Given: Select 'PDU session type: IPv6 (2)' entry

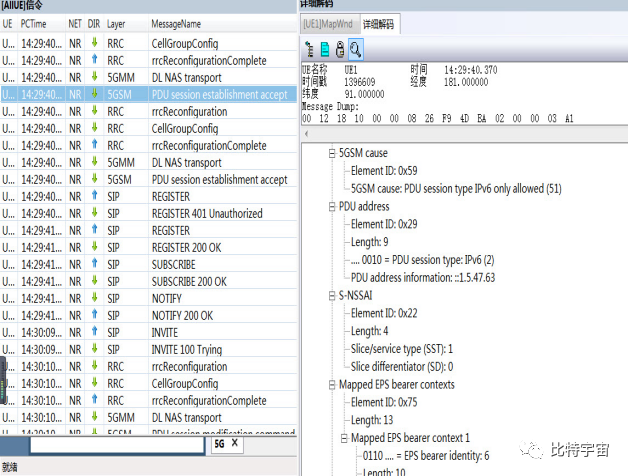Looking at the screenshot, I should (x=422, y=260).
